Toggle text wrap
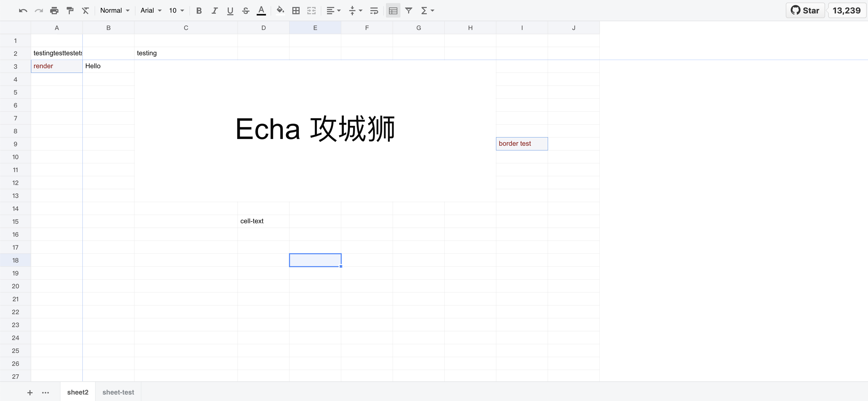The image size is (868, 401). coord(374,11)
